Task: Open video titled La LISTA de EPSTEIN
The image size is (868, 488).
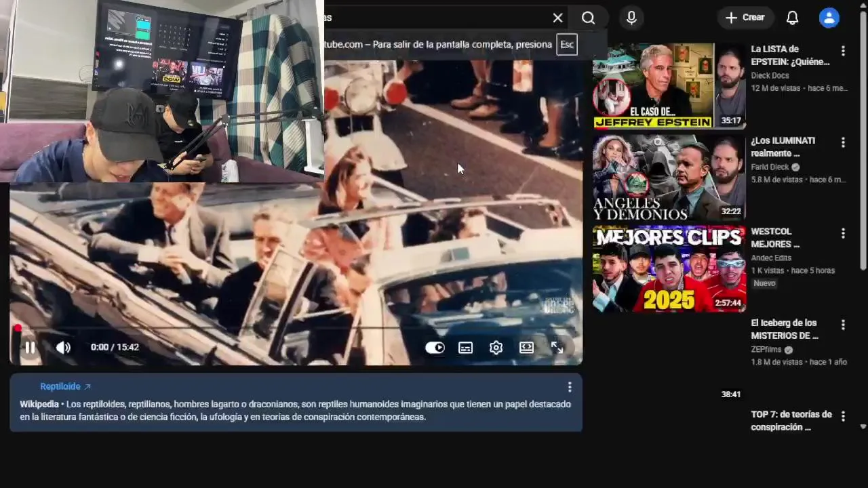Action: pyautogui.click(x=790, y=56)
